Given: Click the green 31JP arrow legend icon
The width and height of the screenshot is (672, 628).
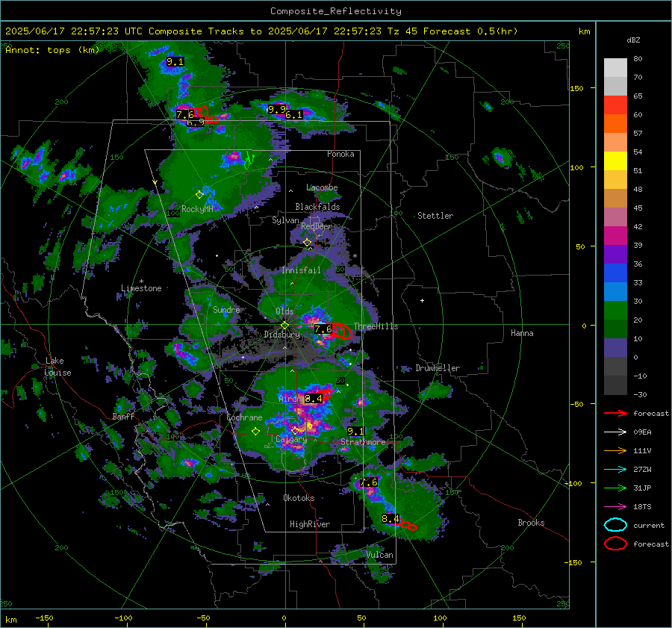Looking at the screenshot, I should (x=615, y=488).
